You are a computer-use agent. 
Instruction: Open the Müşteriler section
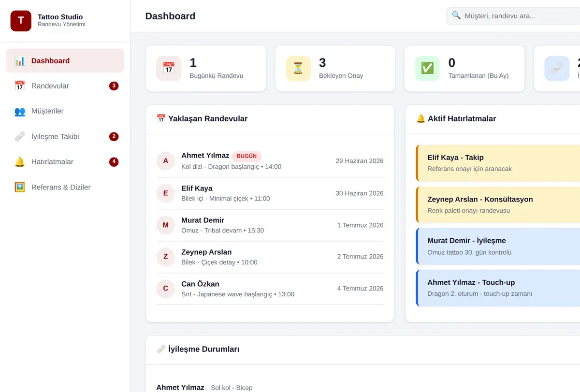[65, 111]
